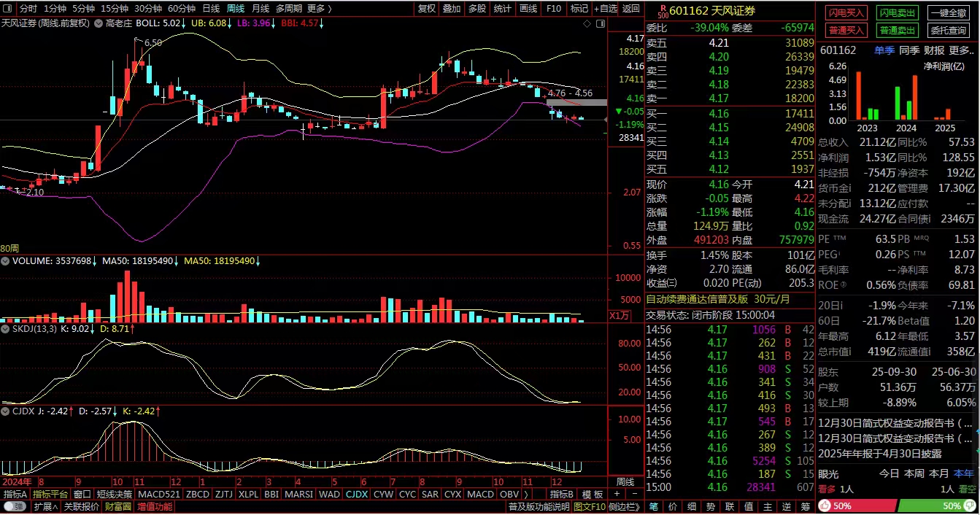Click the chart panel window icon near diamond
The height and width of the screenshot is (515, 980).
[599, 23]
